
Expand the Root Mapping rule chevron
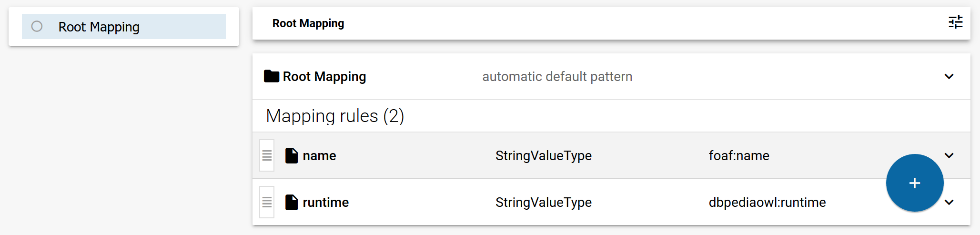click(x=949, y=76)
